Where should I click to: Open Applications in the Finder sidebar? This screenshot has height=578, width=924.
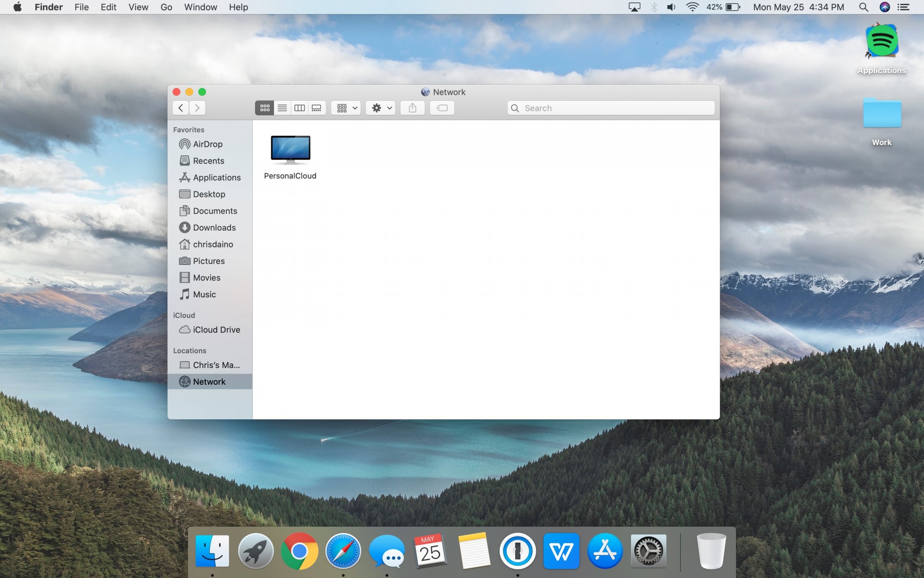coord(210,177)
